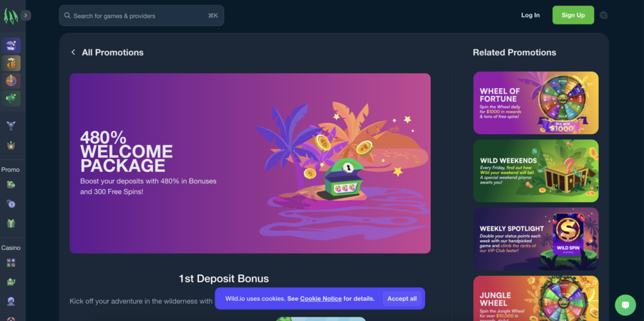
Task: Click the chat icon next to Sign Up
Action: (x=603, y=15)
